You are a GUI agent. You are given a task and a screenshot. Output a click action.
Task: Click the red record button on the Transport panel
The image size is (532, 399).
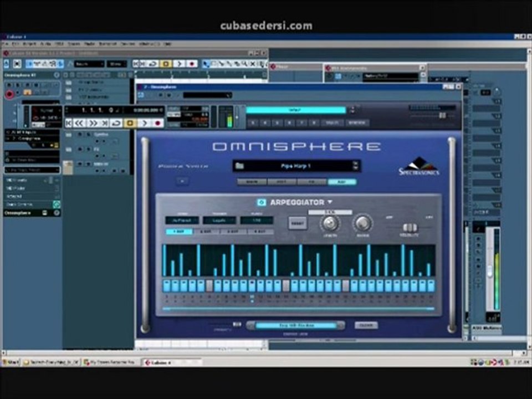click(x=157, y=123)
